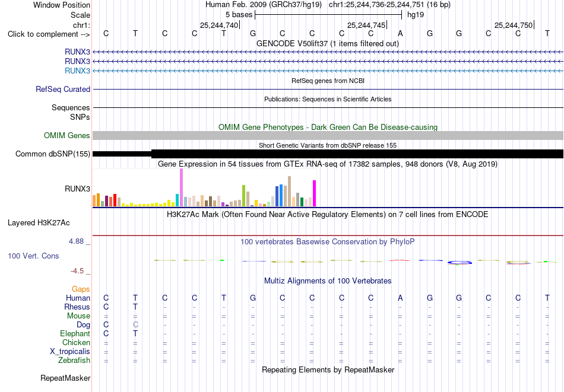Screen dimensions: 564x392
Task: Click the tallest violet bar in GTEx chart
Action: coord(181,187)
